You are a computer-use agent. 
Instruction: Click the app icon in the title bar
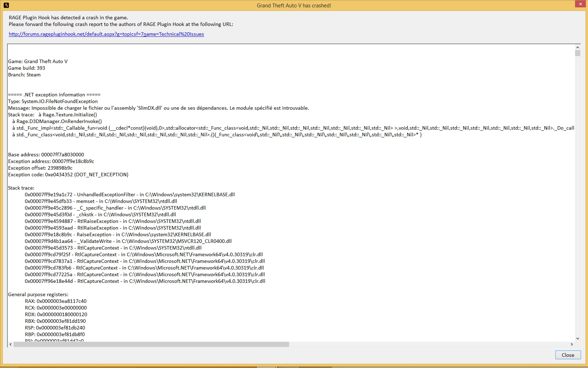[x=6, y=5]
